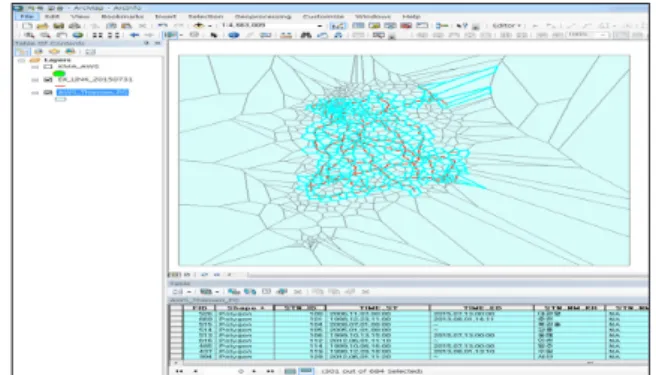Select the Pan tool
The width and height of the screenshot is (656, 375).
click(62, 35)
